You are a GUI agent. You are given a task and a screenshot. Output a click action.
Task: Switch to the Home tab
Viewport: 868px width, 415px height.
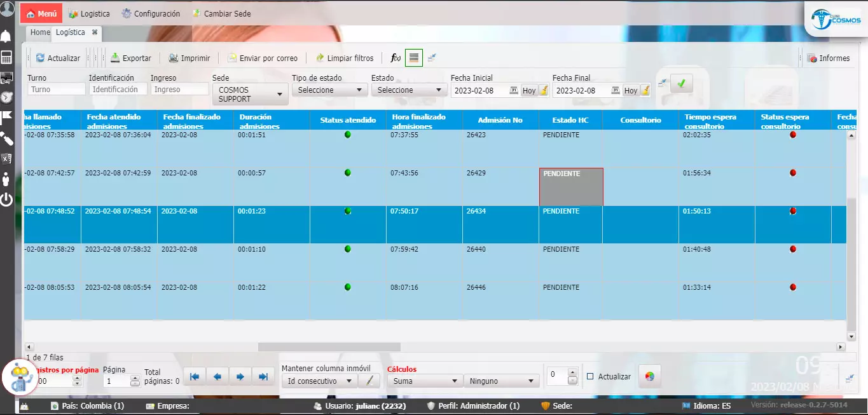coord(40,32)
